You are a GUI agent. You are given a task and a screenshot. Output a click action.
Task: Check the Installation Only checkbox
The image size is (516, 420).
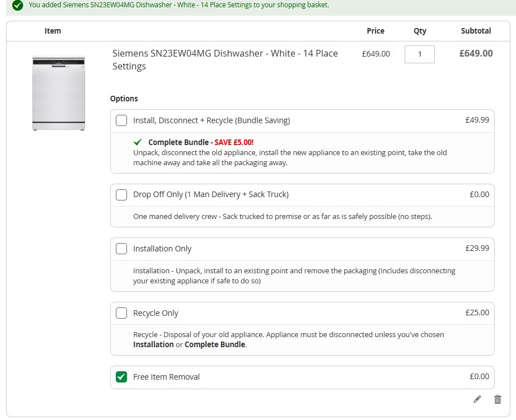tap(121, 249)
